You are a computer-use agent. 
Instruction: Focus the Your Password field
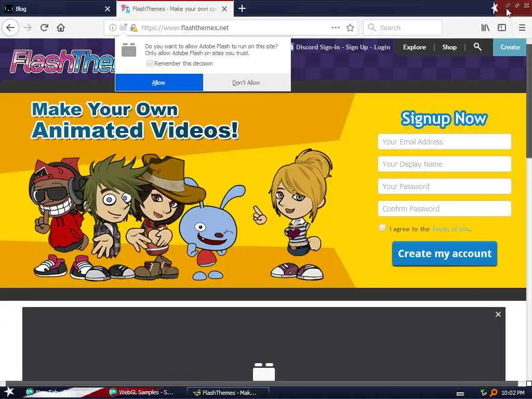click(x=445, y=187)
